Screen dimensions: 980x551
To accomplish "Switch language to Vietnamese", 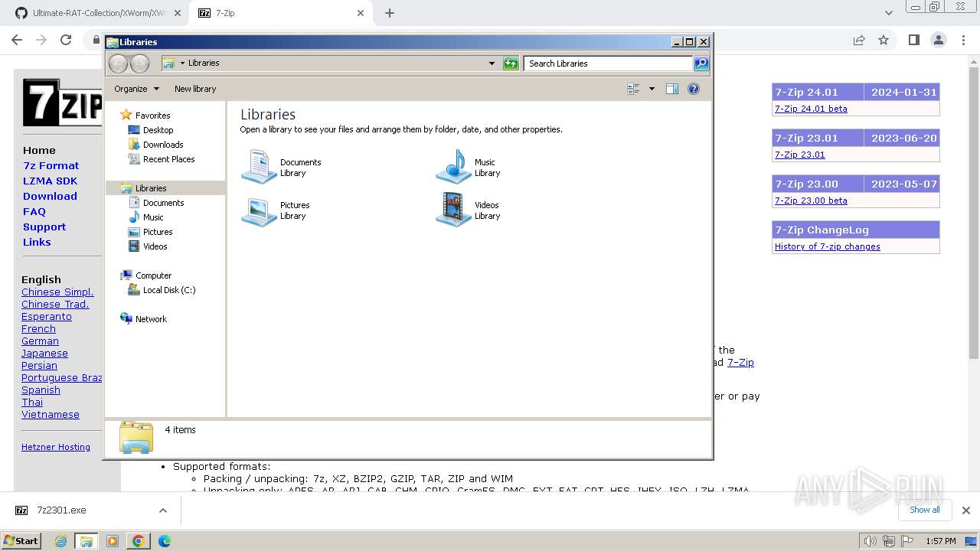I will click(51, 415).
